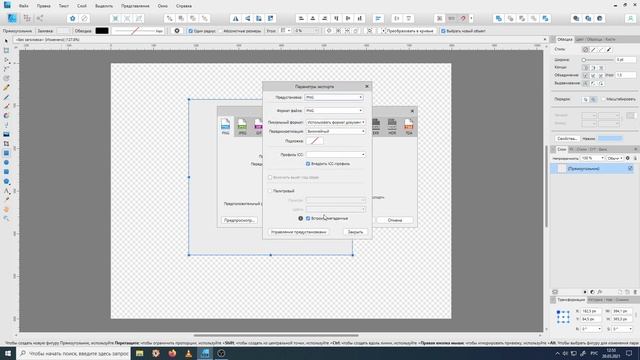Open rectangle corner settings gear icon
Image resolution: width=640 pixels, height=360 pixels.
point(177,31)
